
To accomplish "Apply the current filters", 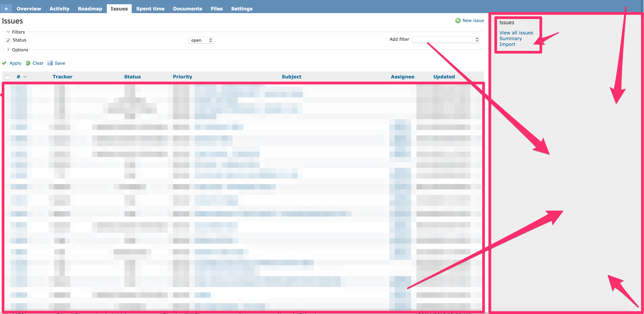I will point(15,63).
